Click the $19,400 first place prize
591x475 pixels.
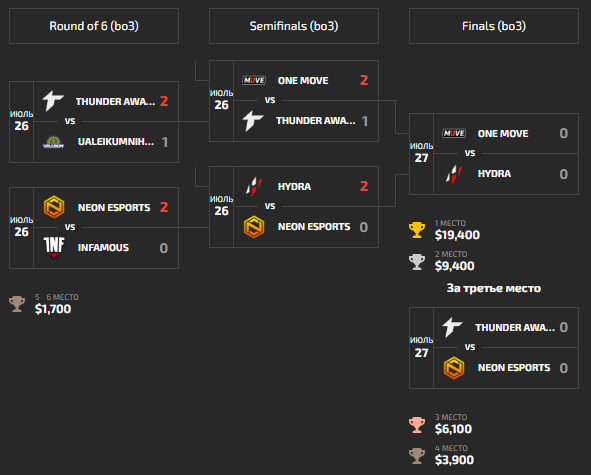(x=457, y=235)
